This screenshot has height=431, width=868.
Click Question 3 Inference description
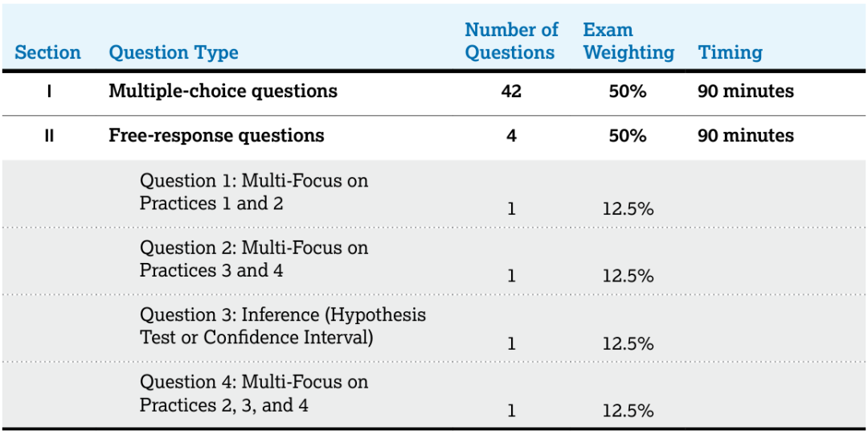click(283, 326)
